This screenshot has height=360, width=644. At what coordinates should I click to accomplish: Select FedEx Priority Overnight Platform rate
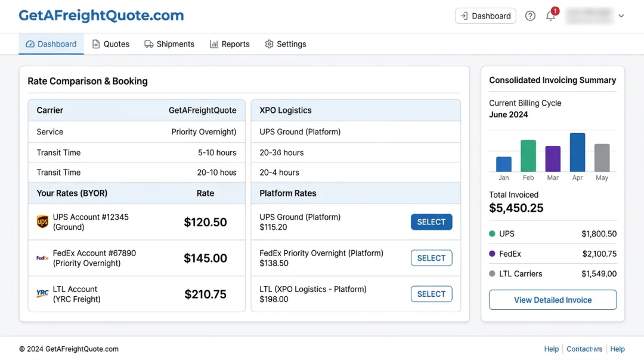(431, 258)
